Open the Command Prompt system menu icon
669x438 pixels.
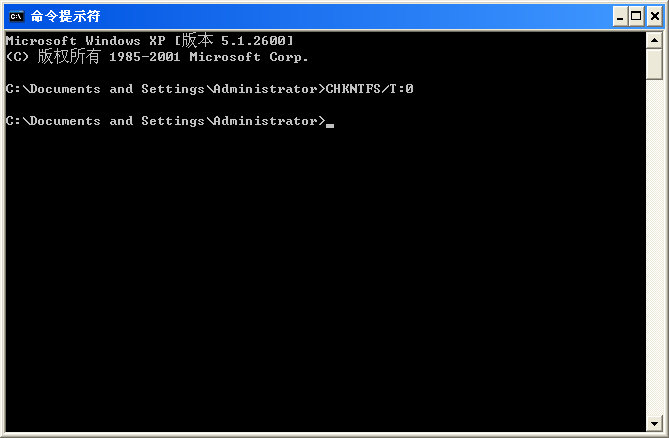coord(15,16)
